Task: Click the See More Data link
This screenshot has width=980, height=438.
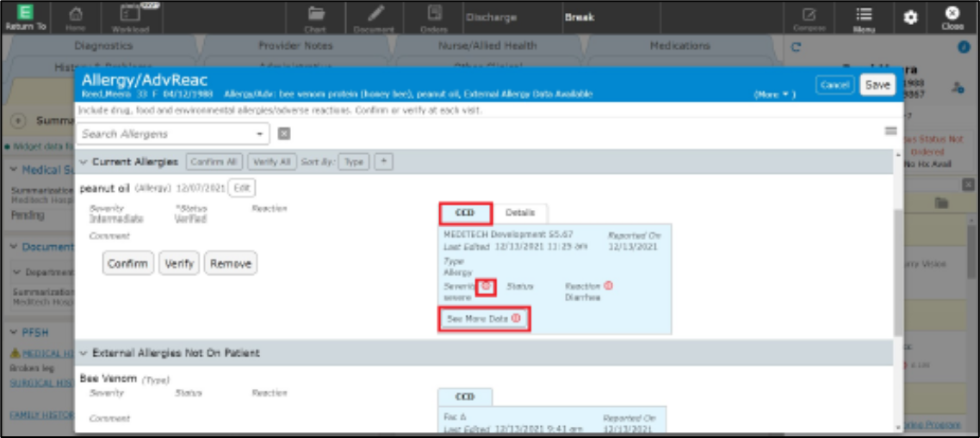Action: tap(483, 318)
